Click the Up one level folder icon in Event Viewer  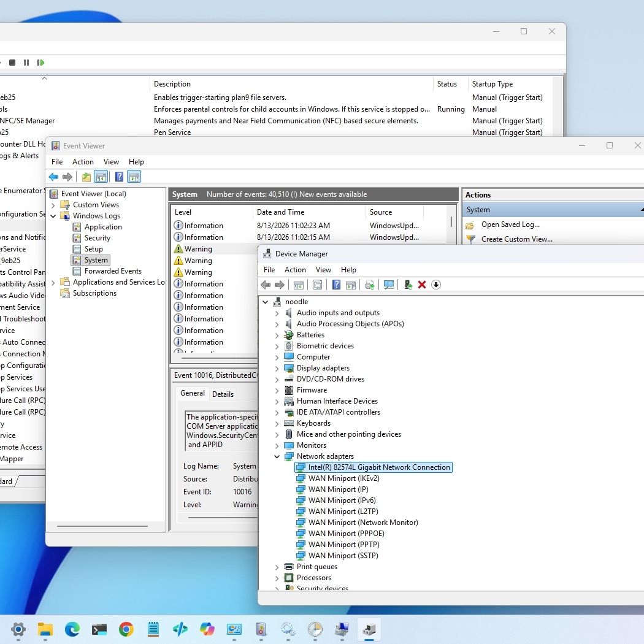pos(86,177)
